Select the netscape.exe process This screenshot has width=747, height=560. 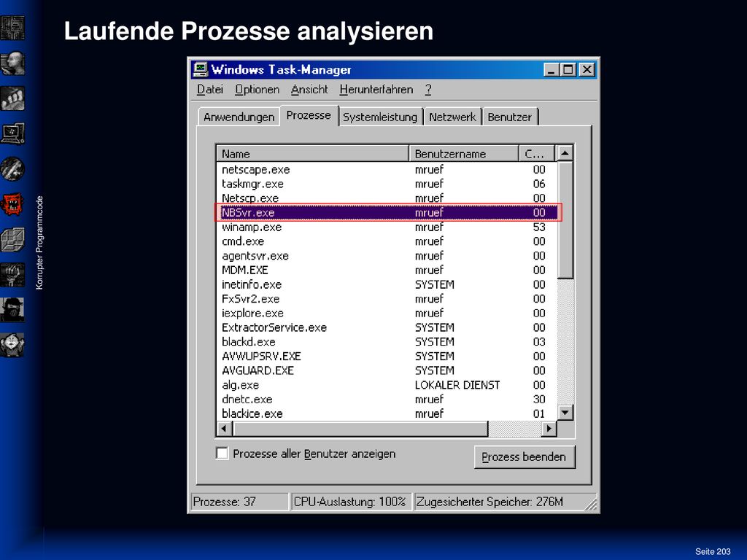(387, 169)
